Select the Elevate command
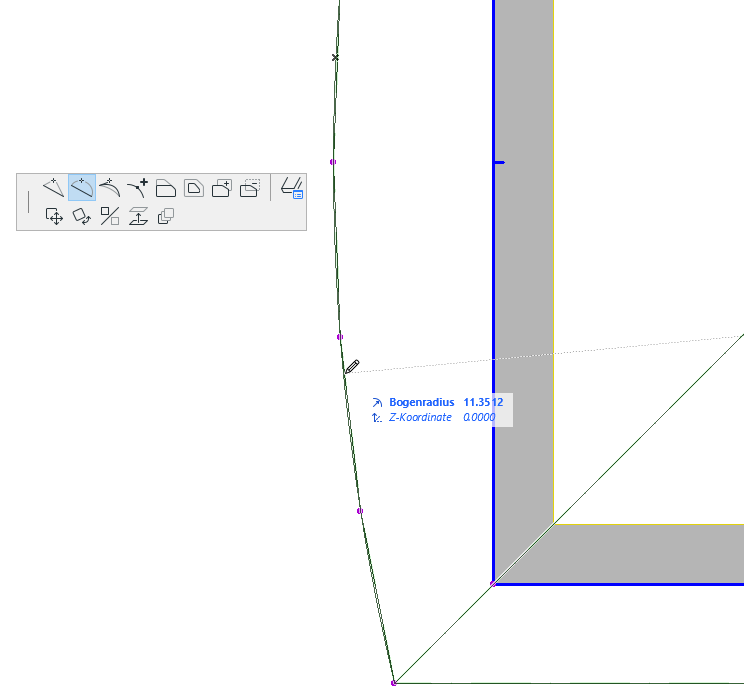The image size is (744, 696). 138,216
